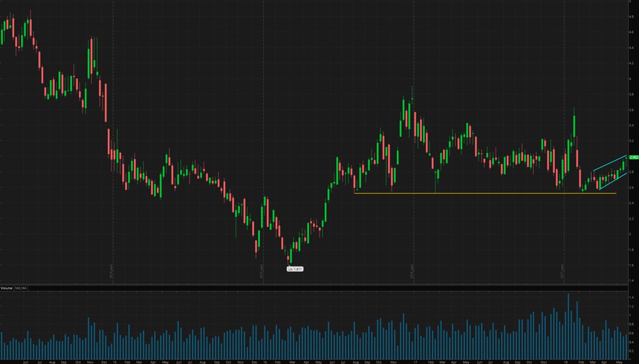Select the yellow horizontal support line

click(472, 194)
